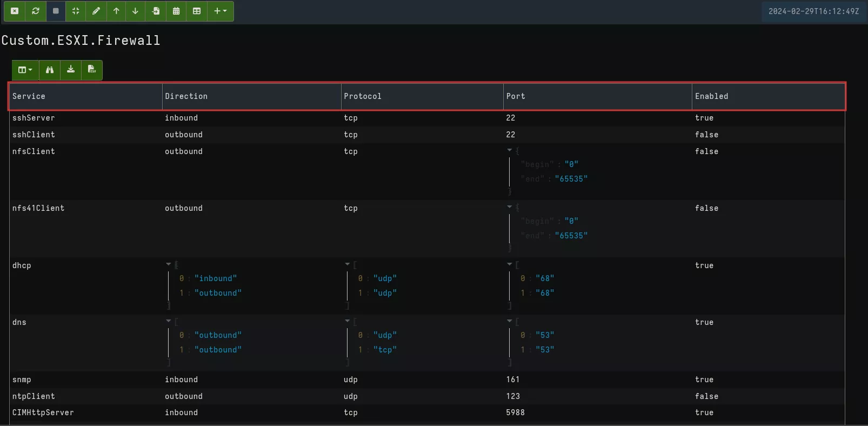Move cell down with down arrow
Screen dimensions: 868x426
[136, 11]
